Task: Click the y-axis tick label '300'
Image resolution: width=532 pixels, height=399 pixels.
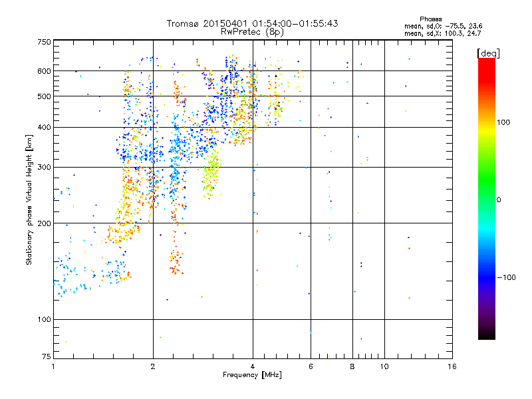Action: [x=44, y=168]
